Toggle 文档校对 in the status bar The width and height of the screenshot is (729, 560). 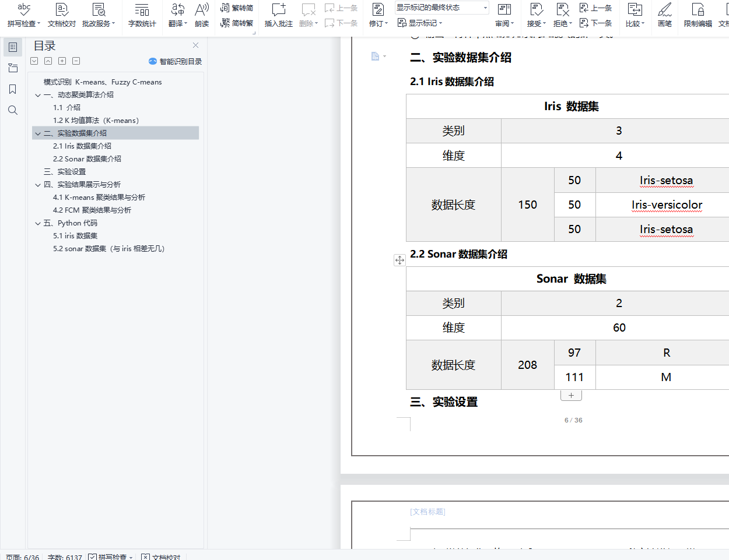161,557
